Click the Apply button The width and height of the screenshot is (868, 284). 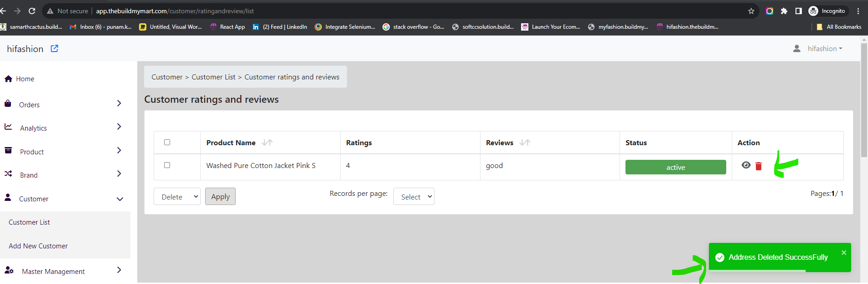point(220,196)
